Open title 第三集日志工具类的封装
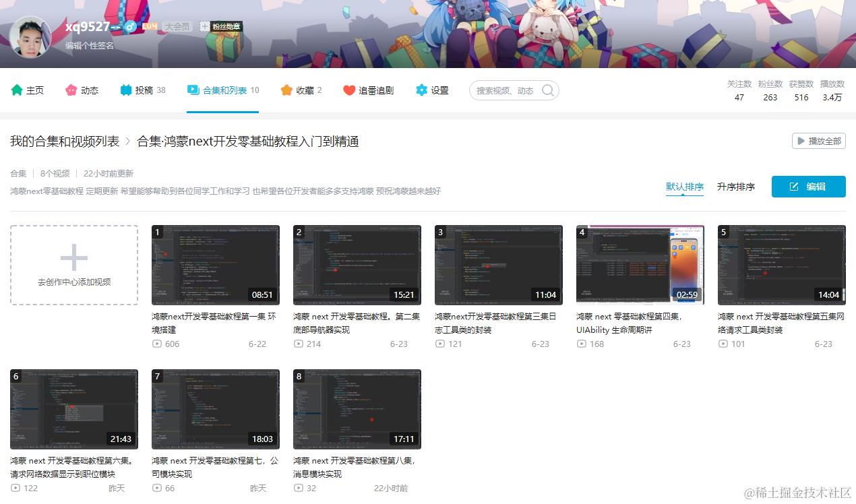856x504 pixels. tap(495, 323)
